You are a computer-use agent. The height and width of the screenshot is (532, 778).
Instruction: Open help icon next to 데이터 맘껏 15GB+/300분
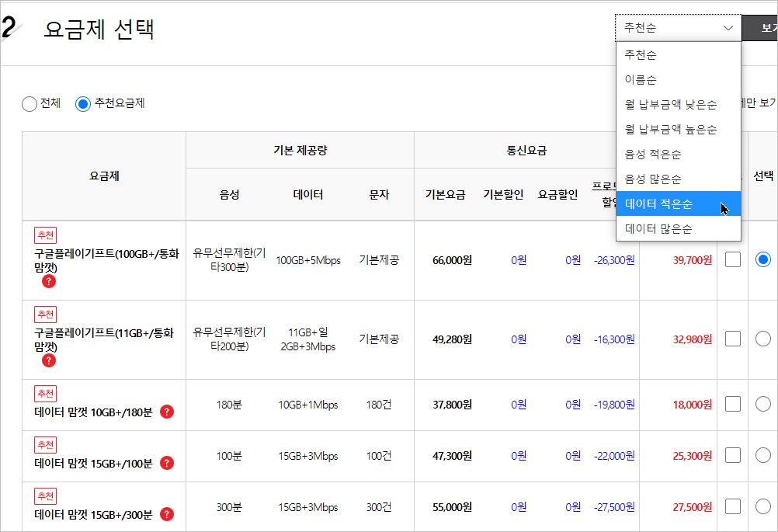167,514
